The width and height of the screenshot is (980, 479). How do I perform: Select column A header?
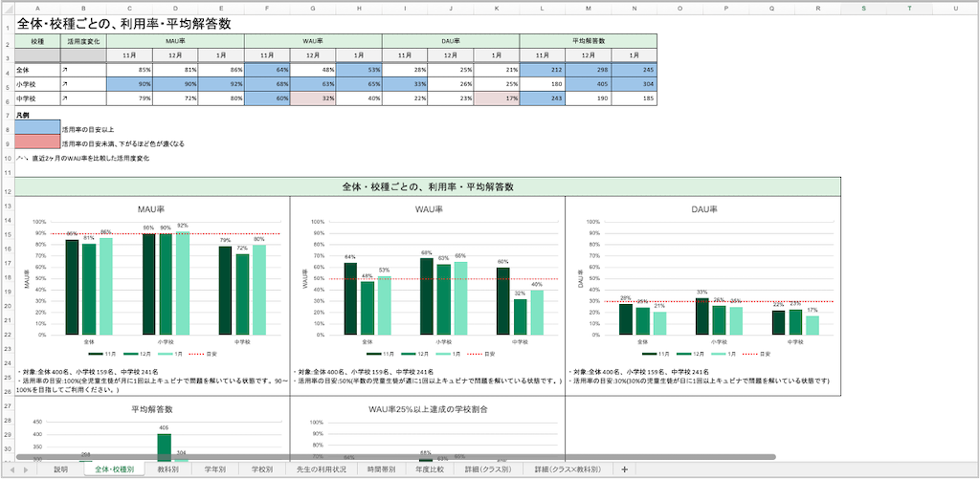(37, 8)
